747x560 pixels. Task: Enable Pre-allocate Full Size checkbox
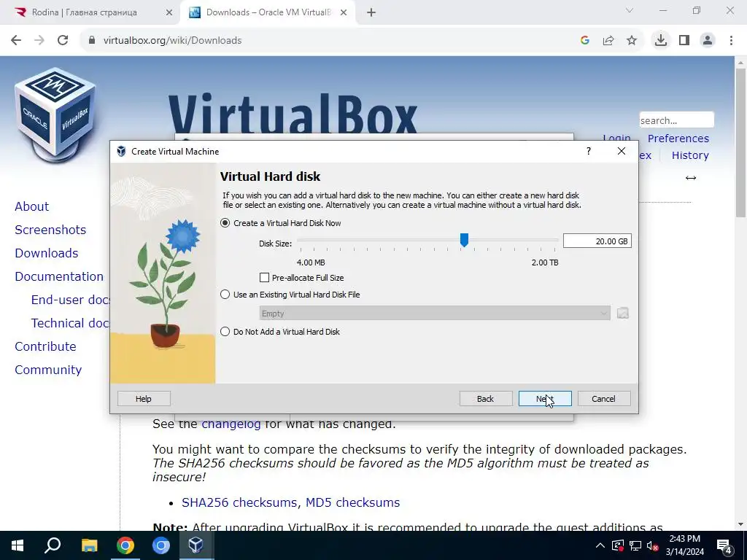point(264,277)
